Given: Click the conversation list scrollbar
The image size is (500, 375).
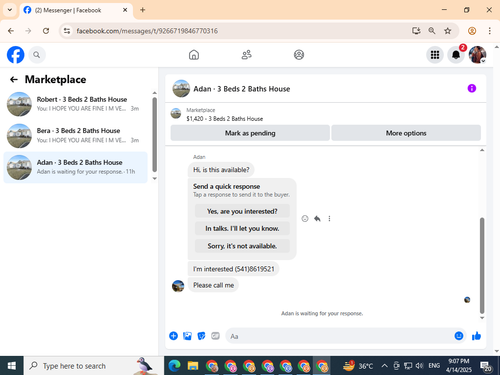Looking at the screenshot, I should pyautogui.click(x=154, y=134).
